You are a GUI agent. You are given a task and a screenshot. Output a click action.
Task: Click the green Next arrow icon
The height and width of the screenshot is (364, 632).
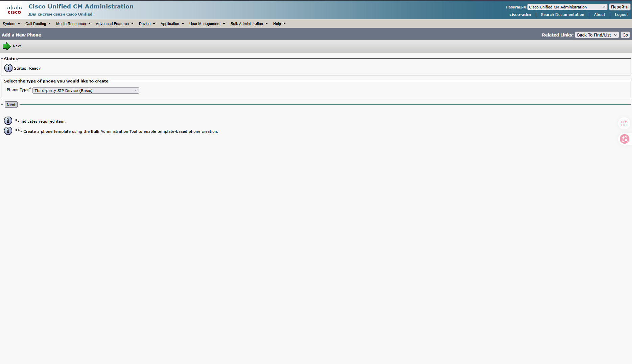click(x=6, y=46)
